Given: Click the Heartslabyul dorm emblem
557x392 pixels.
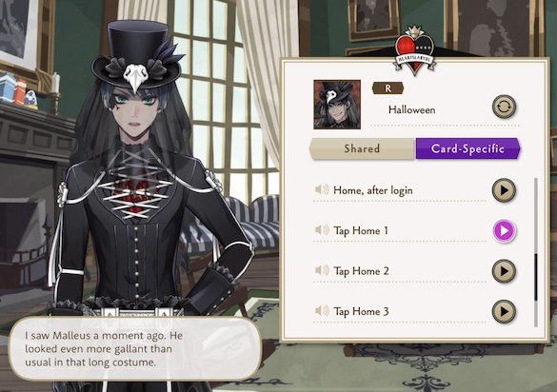Looking at the screenshot, I should pos(414,50).
